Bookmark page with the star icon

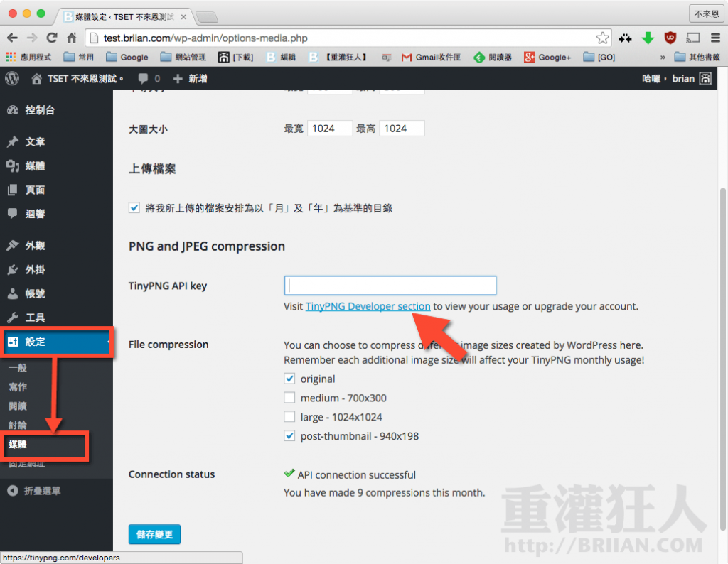(602, 38)
